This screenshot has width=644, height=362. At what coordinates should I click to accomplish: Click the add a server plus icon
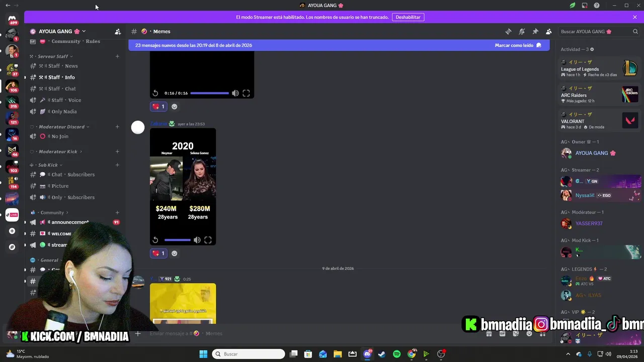[x=12, y=231]
